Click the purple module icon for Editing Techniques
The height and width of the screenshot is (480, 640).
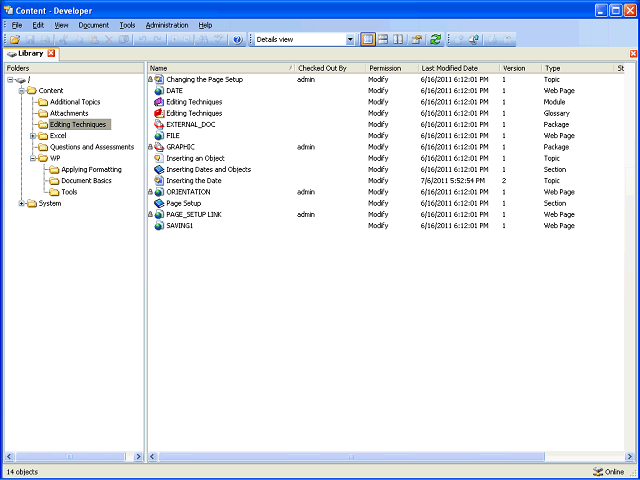[x=159, y=102]
